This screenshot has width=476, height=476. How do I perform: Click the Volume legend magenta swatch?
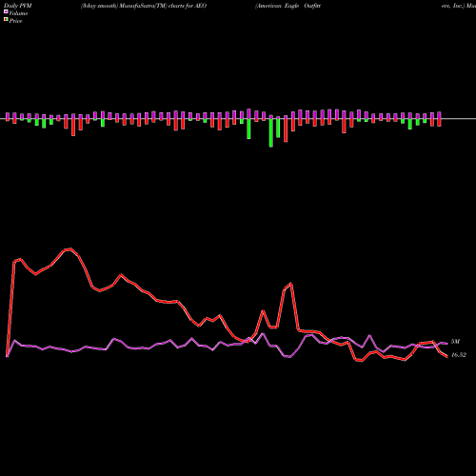pos(6,11)
